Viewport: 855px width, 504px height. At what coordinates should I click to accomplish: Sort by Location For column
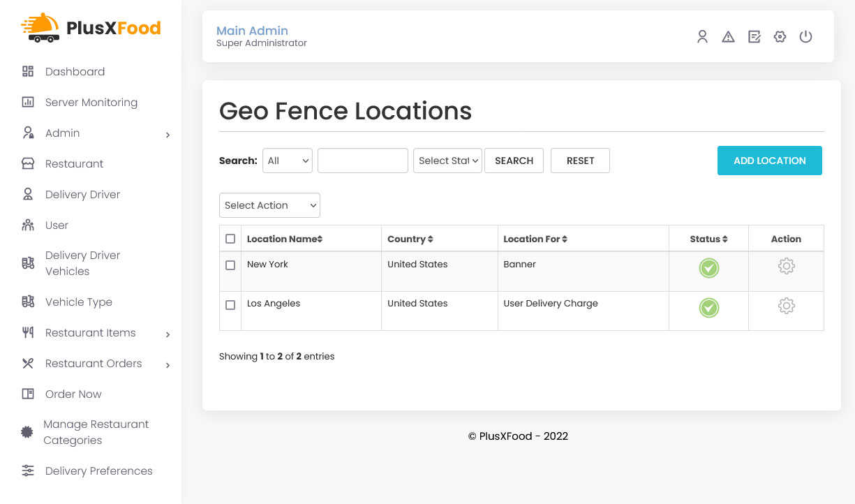click(x=535, y=239)
